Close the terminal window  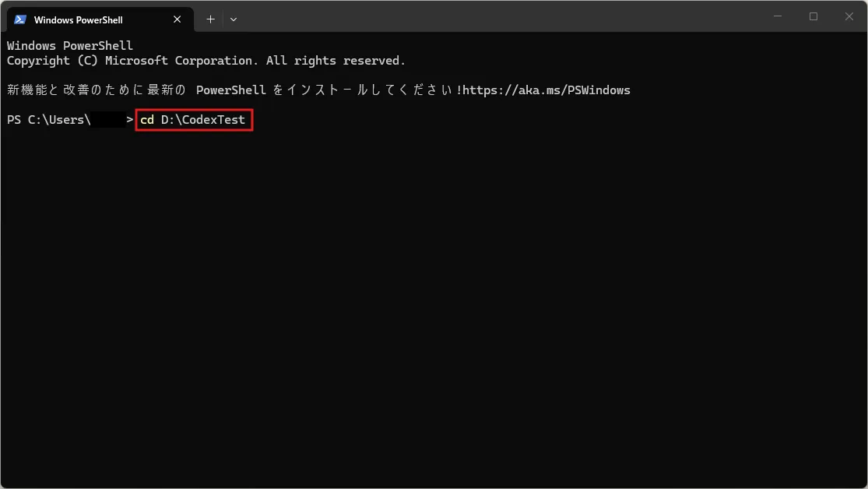pos(849,16)
